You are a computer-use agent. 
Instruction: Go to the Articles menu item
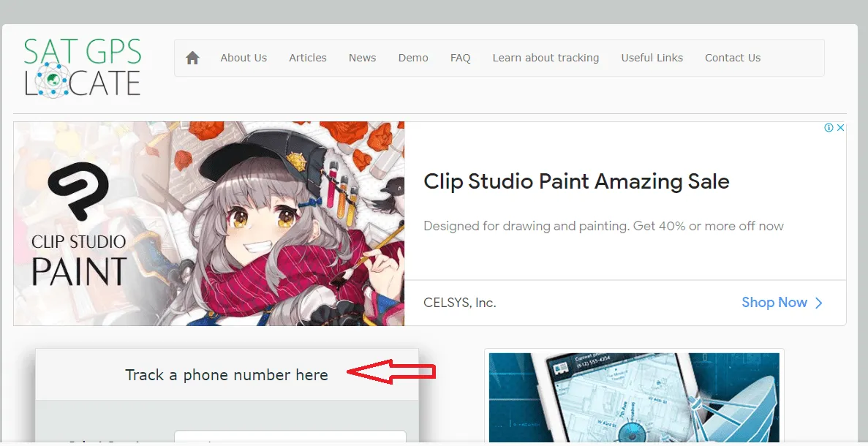[308, 58]
